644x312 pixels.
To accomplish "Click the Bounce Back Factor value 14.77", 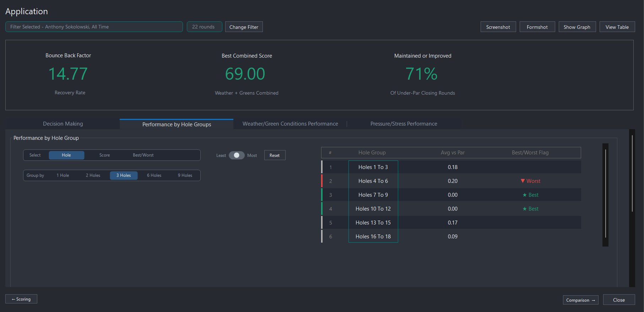I will click(x=68, y=74).
